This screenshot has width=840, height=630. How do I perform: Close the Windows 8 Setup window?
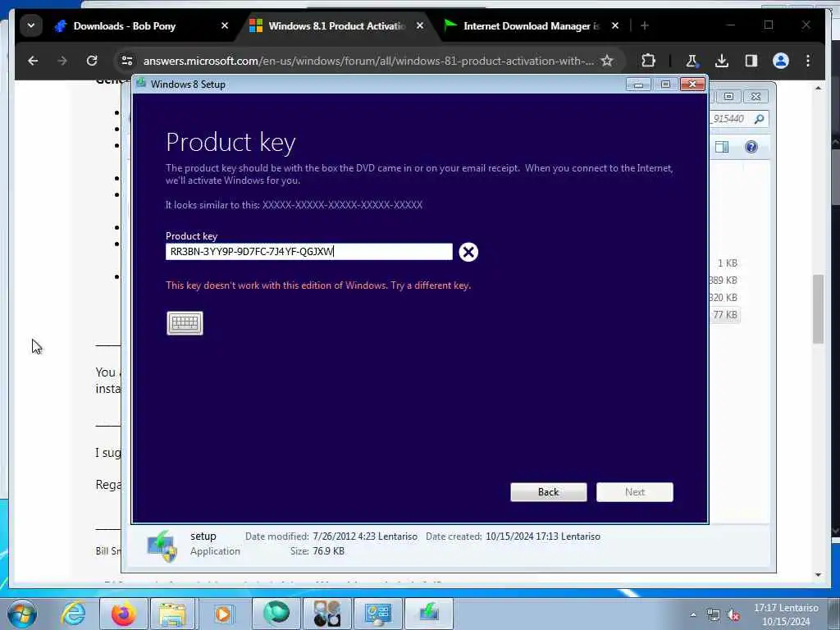coord(692,84)
